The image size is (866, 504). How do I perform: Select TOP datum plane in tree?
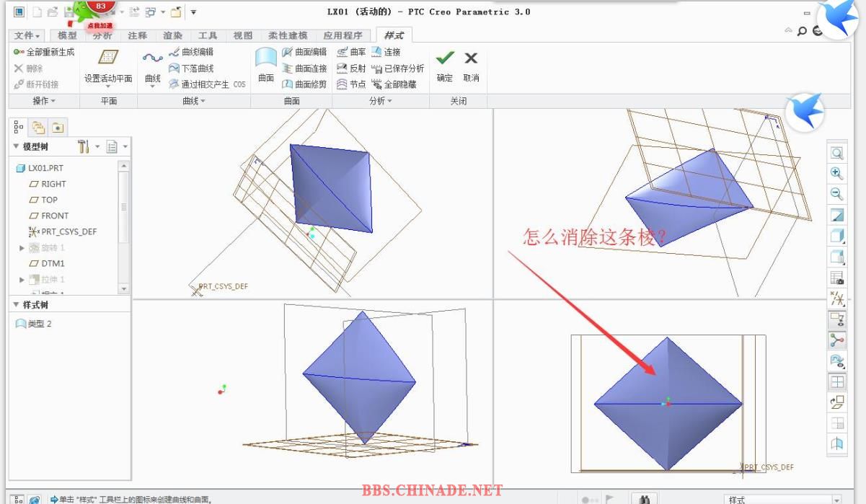[43, 200]
